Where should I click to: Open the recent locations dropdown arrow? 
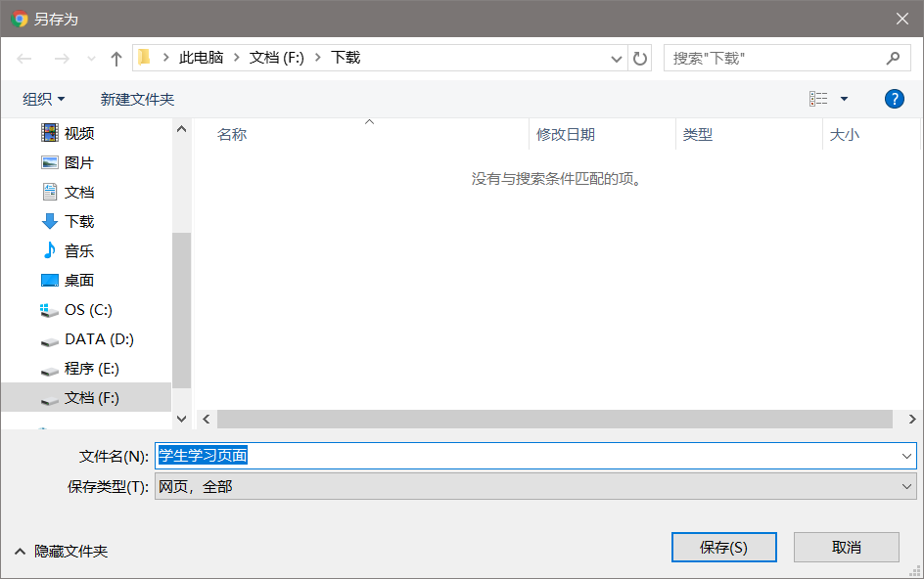(91, 59)
